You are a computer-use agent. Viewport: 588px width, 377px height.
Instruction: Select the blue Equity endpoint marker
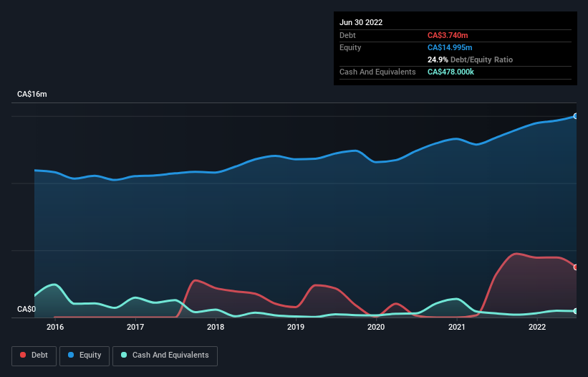click(576, 116)
